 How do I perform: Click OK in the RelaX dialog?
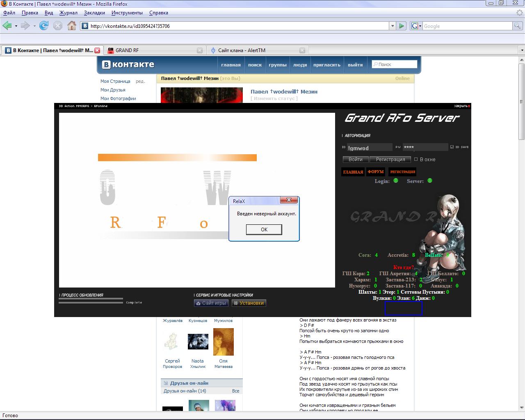pos(264,229)
